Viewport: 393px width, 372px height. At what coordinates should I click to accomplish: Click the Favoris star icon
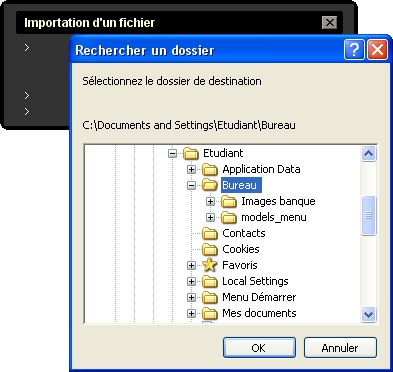(x=210, y=265)
